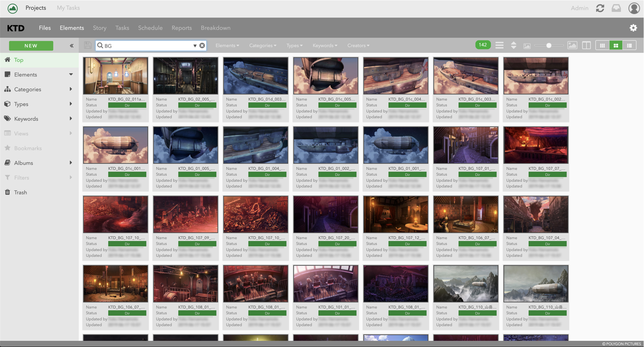This screenshot has height=347, width=644.
Task: Open the Story tab
Action: click(100, 28)
